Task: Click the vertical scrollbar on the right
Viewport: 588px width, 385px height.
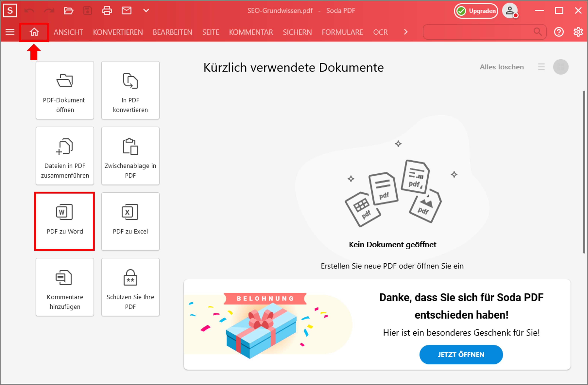Action: tap(584, 172)
